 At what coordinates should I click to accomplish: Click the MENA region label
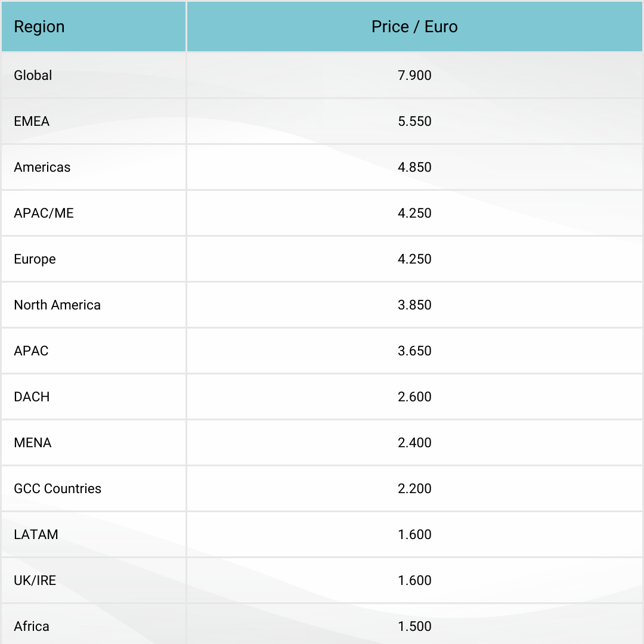pos(33,443)
